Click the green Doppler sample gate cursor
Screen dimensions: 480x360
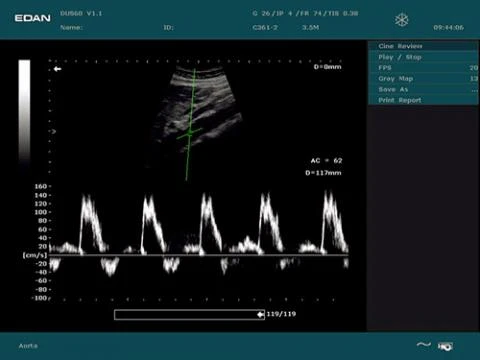[189, 133]
